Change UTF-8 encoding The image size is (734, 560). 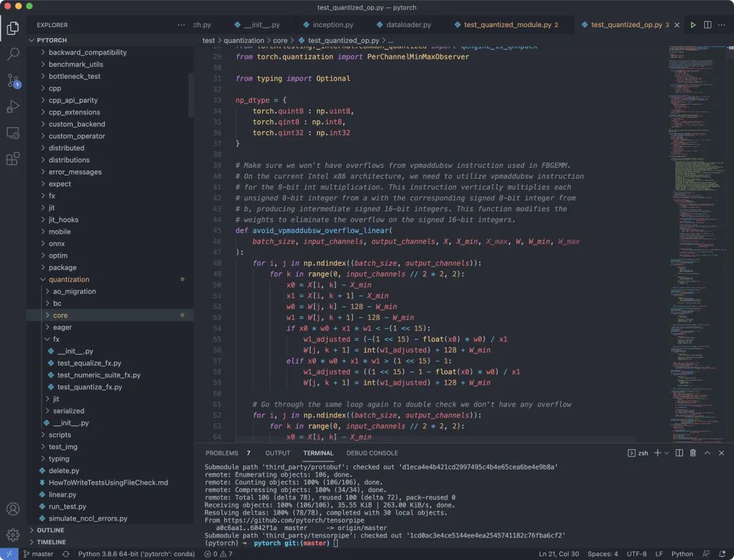tap(636, 554)
